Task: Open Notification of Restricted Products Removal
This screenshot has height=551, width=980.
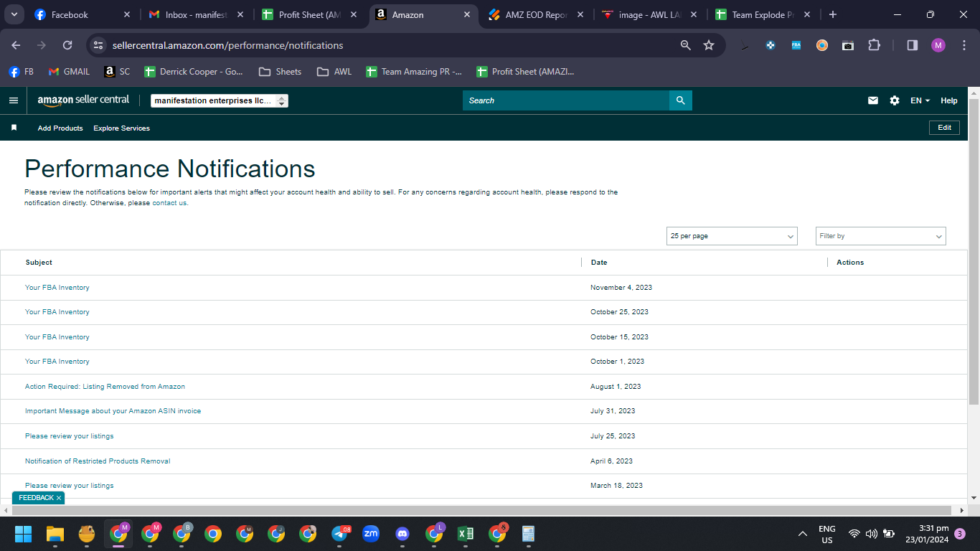Action: click(98, 461)
